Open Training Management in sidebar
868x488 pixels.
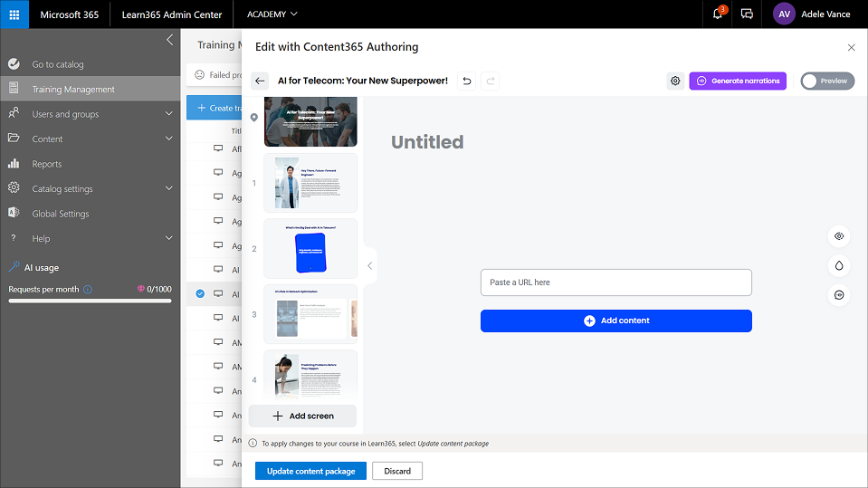click(x=73, y=89)
